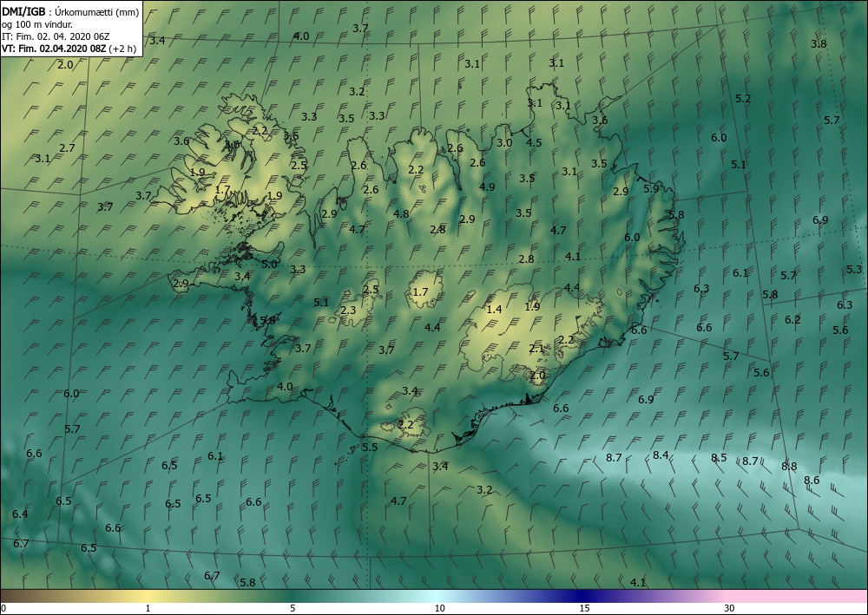Click the map value '2.7' in the west

67,147
